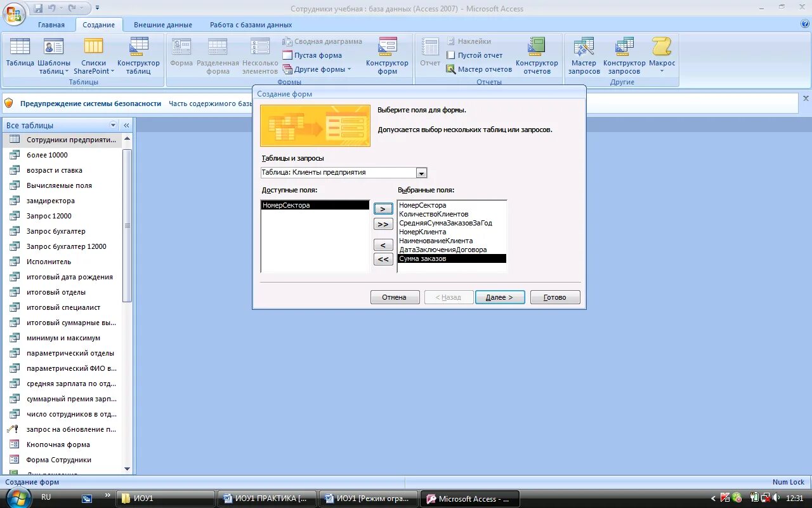Viewport: 812px width, 508px height.
Task: Click Готово to finish wizard
Action: pyautogui.click(x=555, y=297)
